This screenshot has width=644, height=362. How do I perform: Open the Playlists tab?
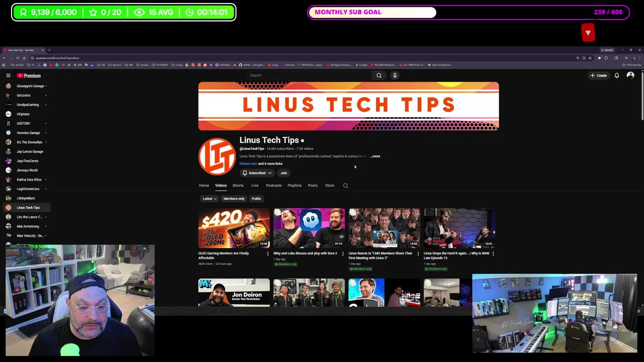(294, 186)
